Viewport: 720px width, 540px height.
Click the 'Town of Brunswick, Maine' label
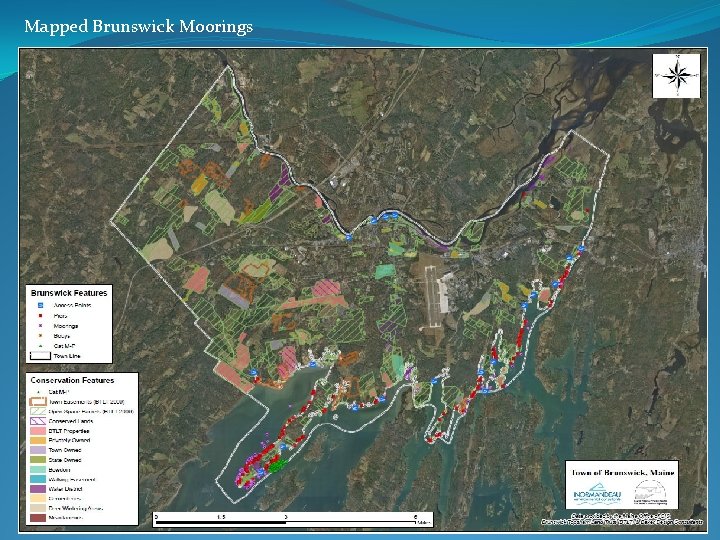[623, 472]
